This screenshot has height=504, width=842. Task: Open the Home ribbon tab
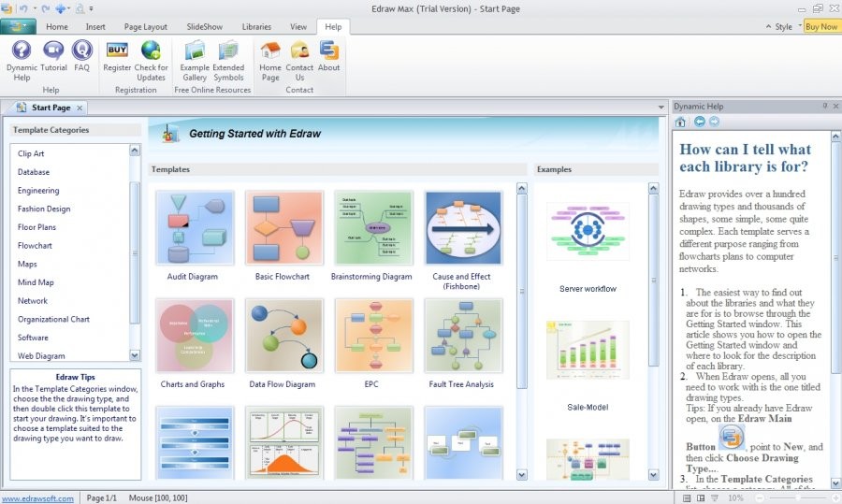[x=57, y=27]
